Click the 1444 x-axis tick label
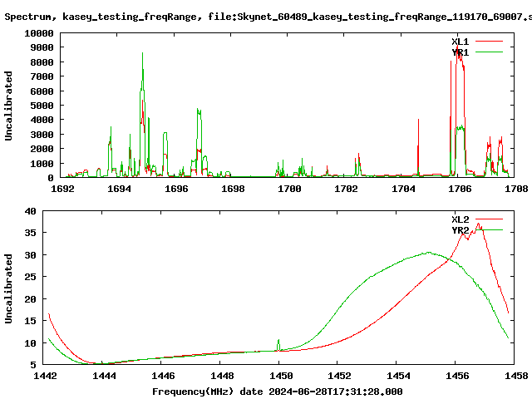The width and height of the screenshot is (532, 399). click(104, 376)
